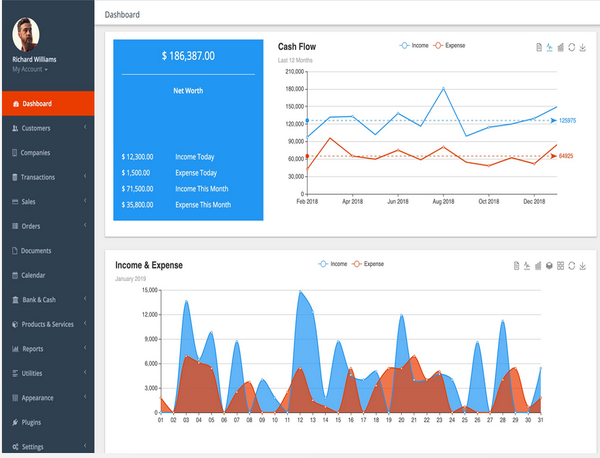Switch Cash Flow chart to line view
Image resolution: width=600 pixels, height=458 pixels.
click(549, 47)
